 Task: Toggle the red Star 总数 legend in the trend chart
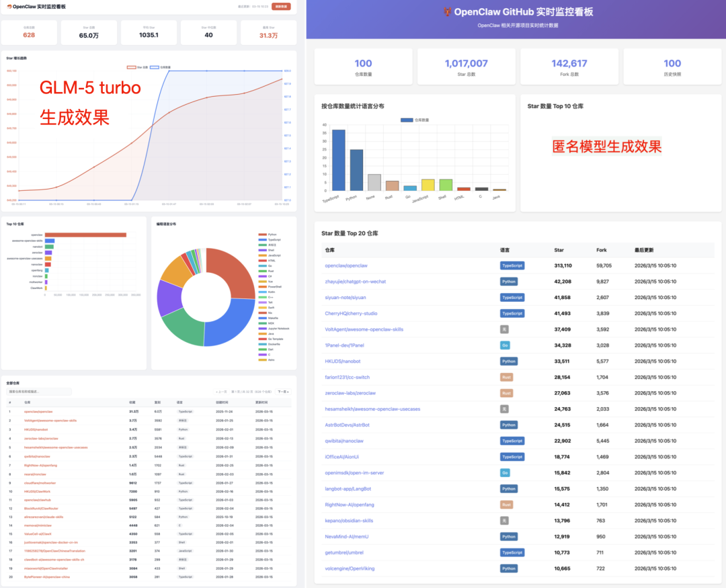(x=138, y=67)
